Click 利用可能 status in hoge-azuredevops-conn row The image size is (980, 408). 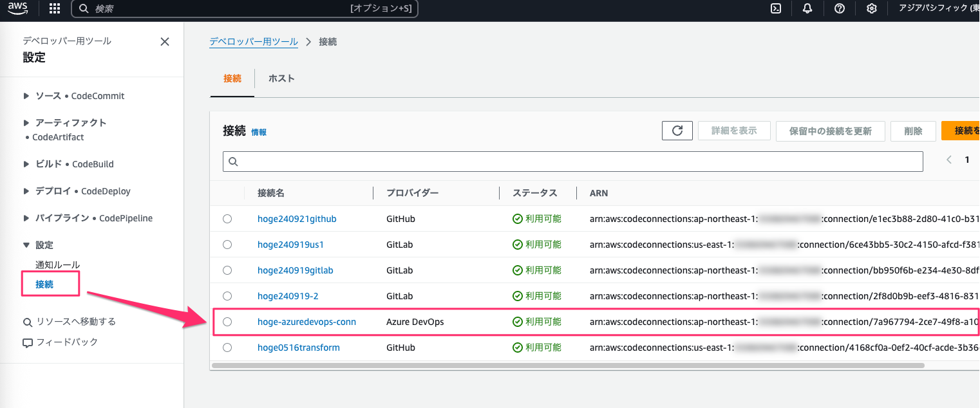click(537, 322)
